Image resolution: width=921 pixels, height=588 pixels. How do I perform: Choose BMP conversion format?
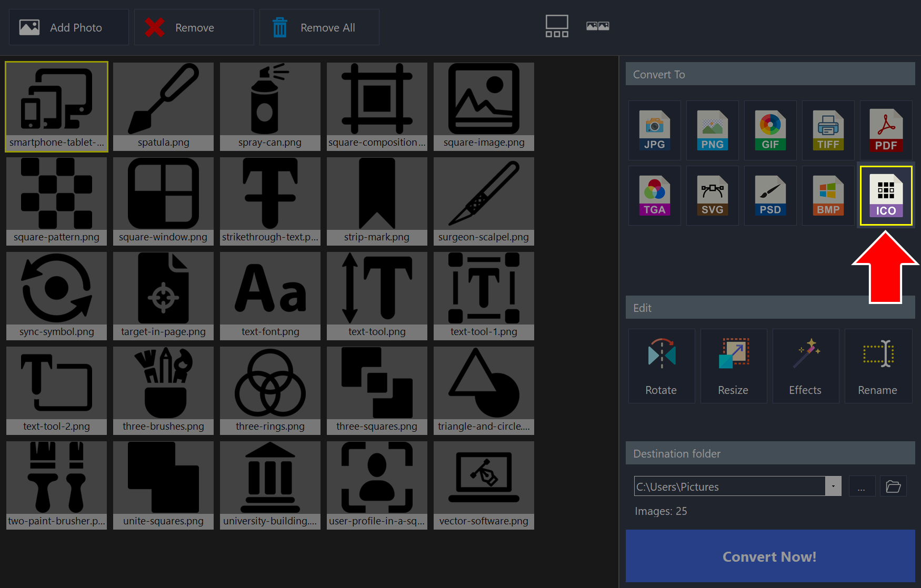click(x=828, y=196)
